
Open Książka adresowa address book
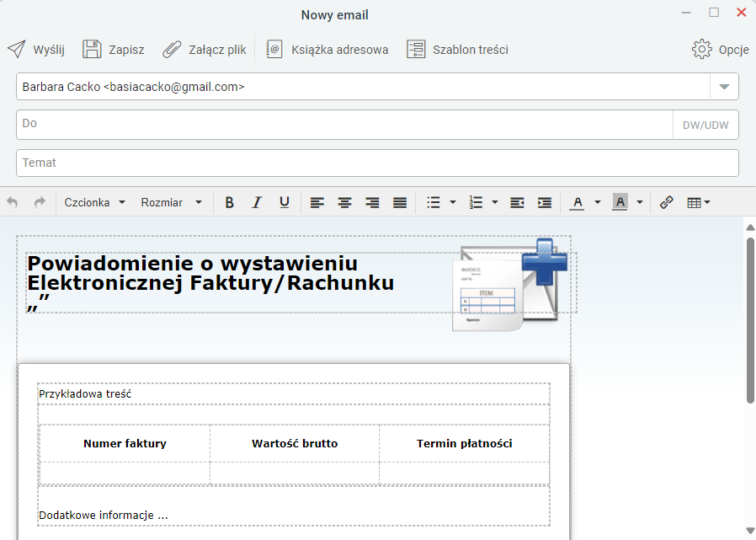tap(327, 50)
